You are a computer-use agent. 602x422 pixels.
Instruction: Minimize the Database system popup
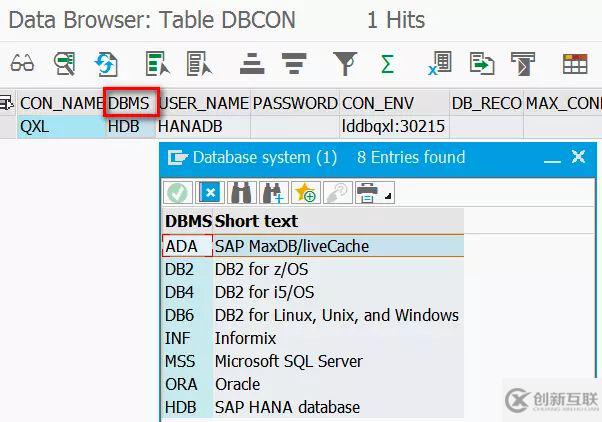552,161
